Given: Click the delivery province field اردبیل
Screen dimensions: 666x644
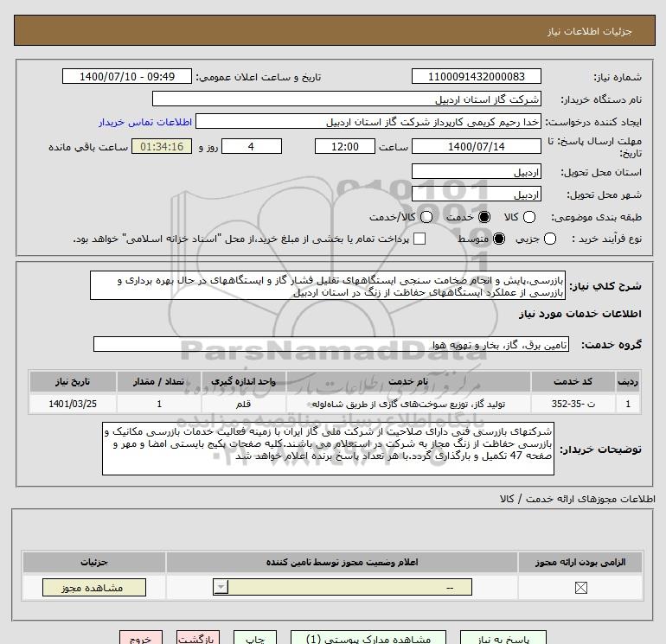Looking at the screenshot, I should pyautogui.click(x=476, y=172).
